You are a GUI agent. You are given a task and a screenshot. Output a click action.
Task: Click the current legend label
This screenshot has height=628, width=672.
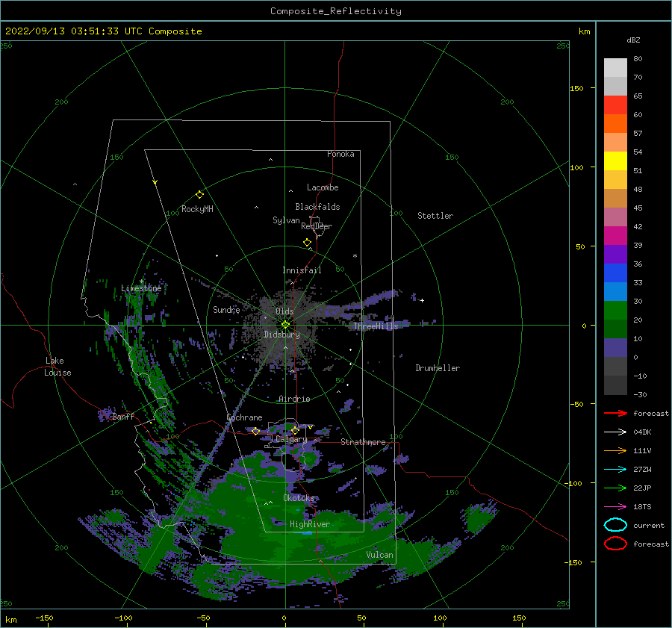[x=649, y=526]
